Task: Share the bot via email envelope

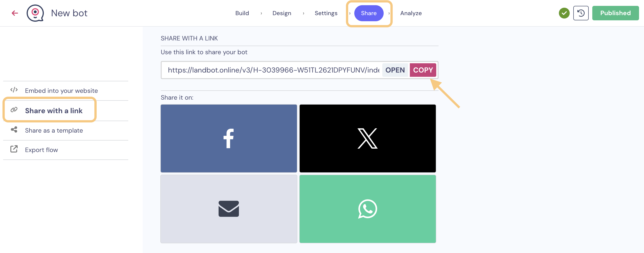Action: (x=229, y=209)
